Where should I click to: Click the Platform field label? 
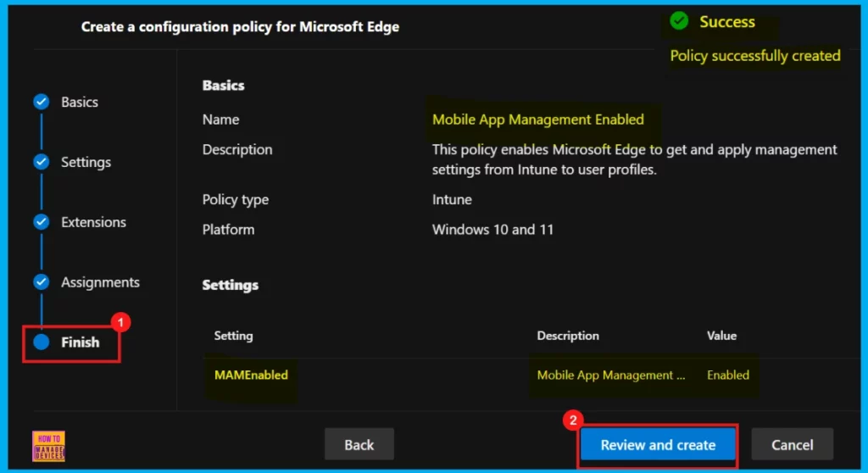pos(228,230)
